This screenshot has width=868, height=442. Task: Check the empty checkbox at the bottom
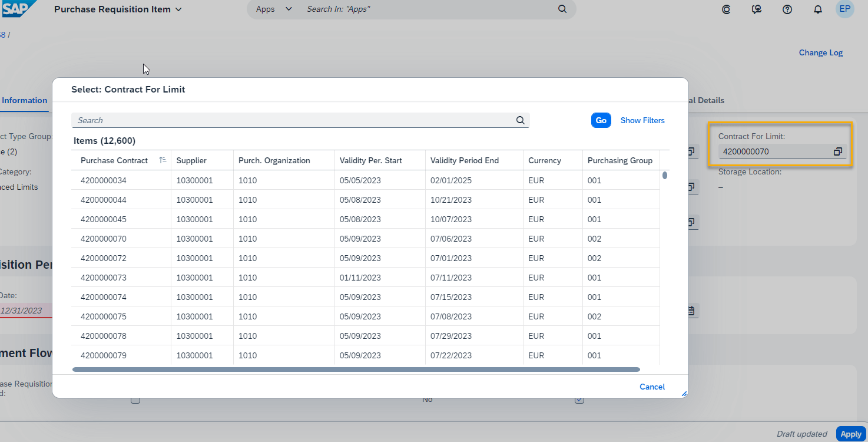point(135,399)
